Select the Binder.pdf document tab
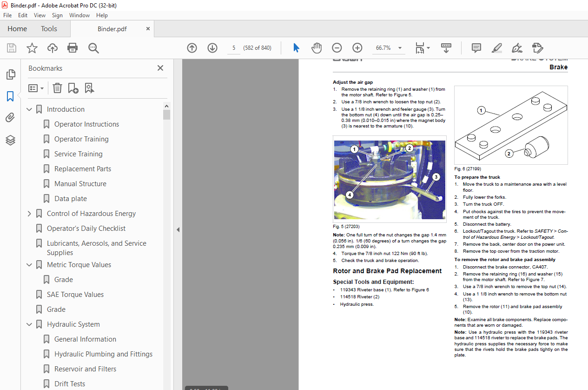This screenshot has width=588, height=390. [112, 29]
